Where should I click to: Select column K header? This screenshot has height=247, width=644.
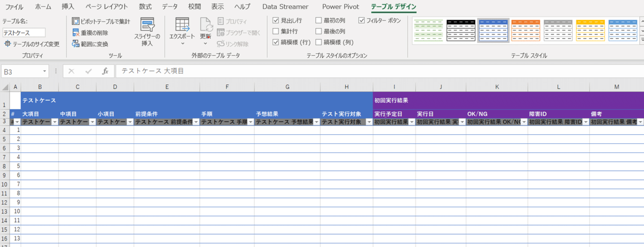[497, 88]
